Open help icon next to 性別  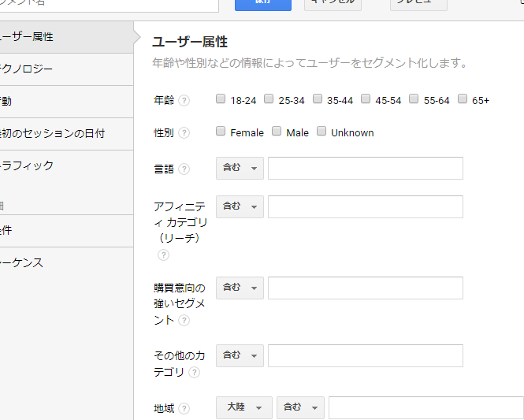(184, 133)
